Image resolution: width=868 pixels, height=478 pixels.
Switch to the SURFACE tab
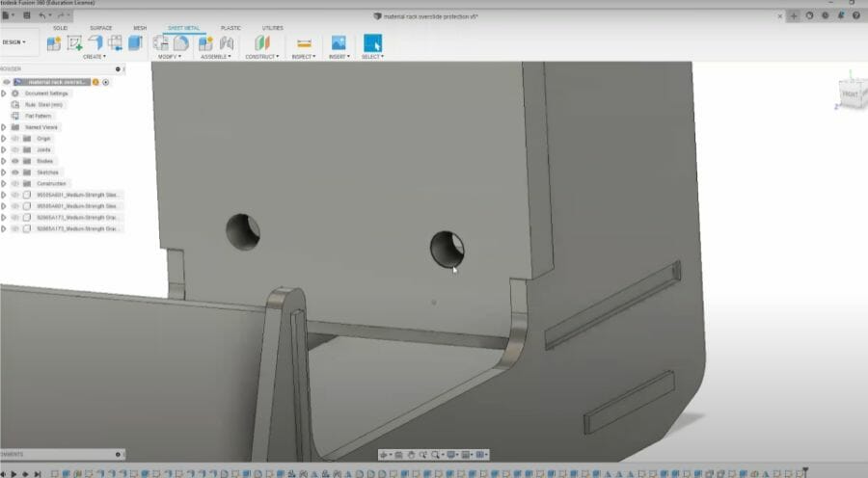coord(100,28)
